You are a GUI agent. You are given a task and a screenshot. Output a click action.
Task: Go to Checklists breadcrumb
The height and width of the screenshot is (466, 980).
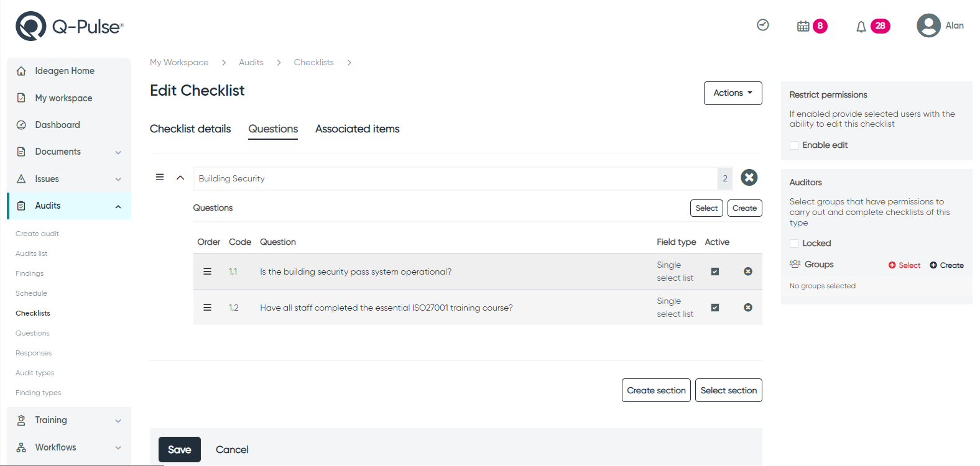314,62
